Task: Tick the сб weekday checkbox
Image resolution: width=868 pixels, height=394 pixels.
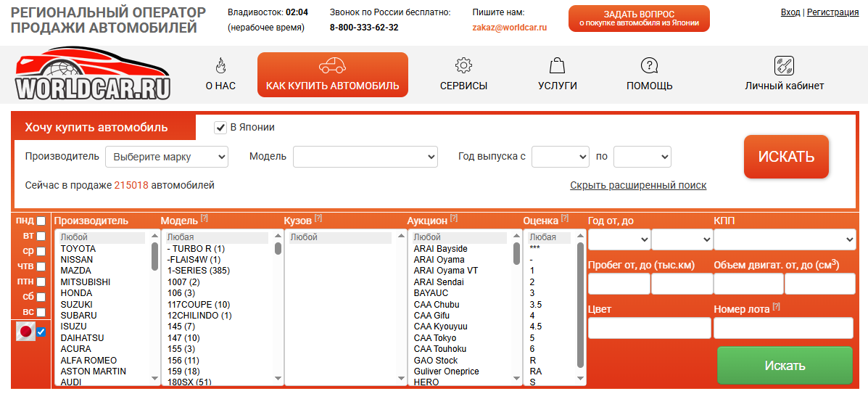Action: pos(41,297)
